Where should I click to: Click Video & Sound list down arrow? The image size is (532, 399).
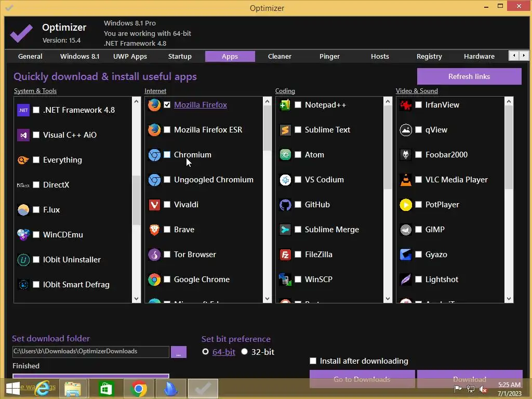point(509,299)
